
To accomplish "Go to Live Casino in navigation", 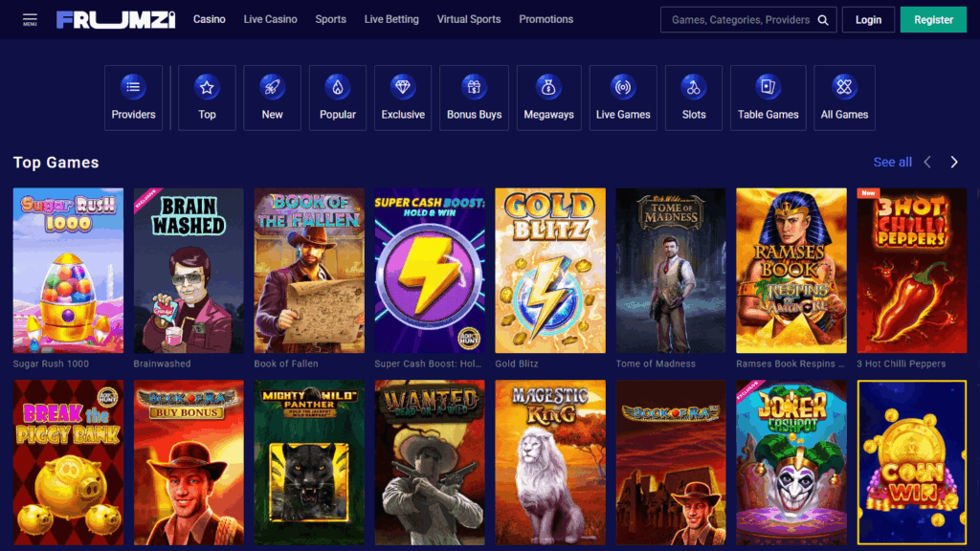I will (270, 19).
